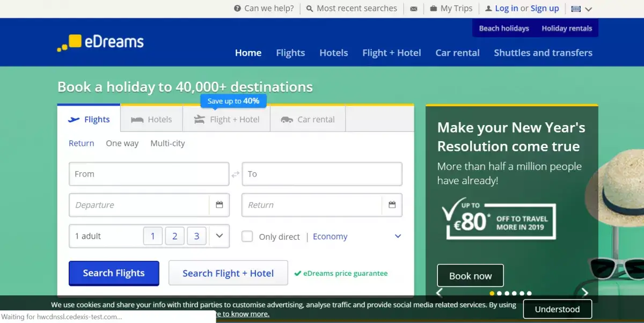The image size is (644, 323).
Task: Switch to the Car rental search tab
Action: pyautogui.click(x=308, y=119)
